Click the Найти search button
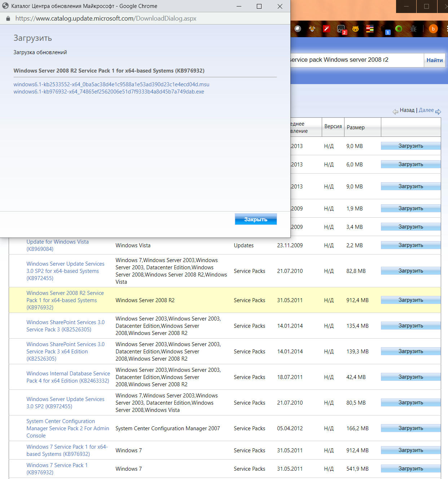448x479 pixels. tap(434, 60)
